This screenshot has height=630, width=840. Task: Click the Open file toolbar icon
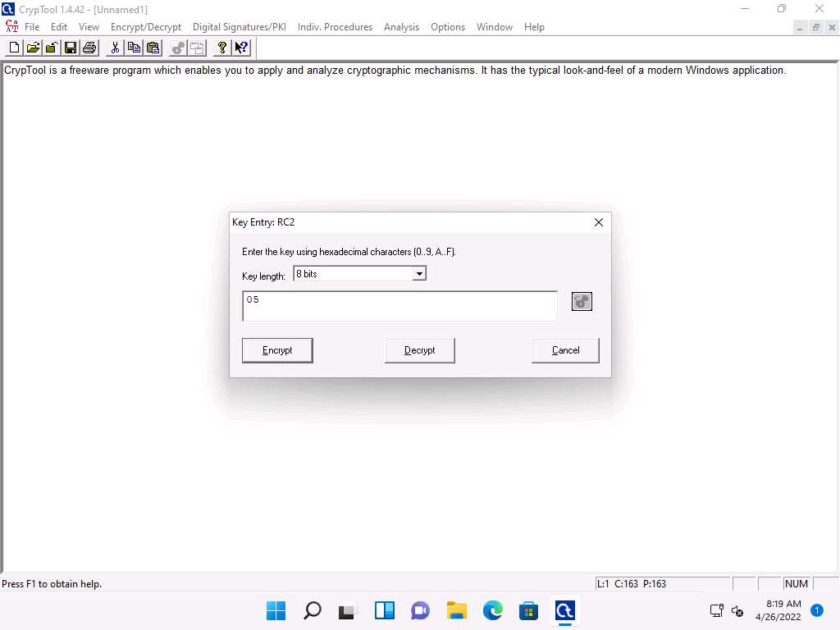[33, 48]
